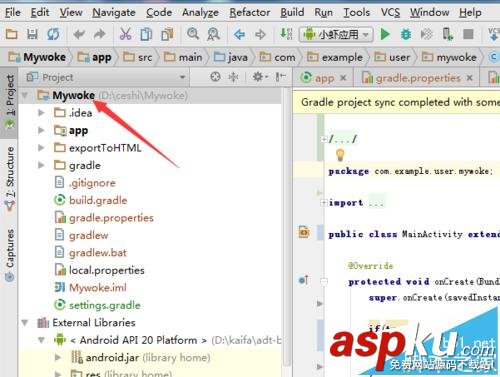Viewport: 500px width, 377px height.
Task: Expand the .idea folder arrow
Action: click(41, 113)
